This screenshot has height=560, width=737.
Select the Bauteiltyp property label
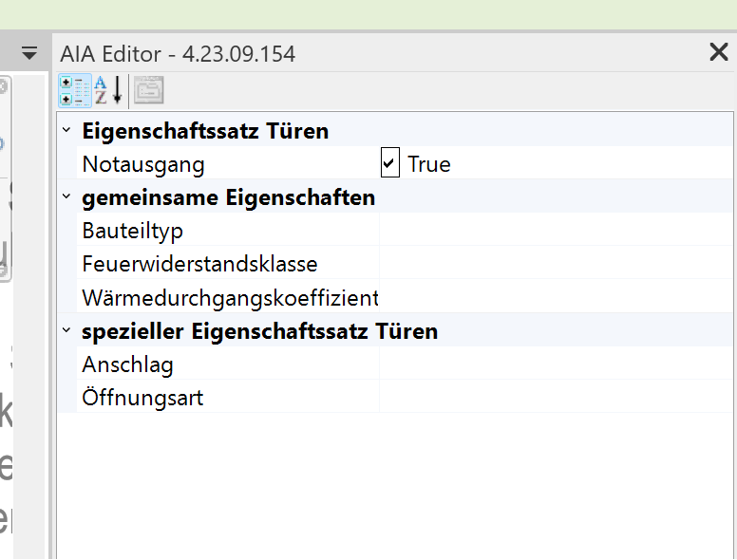pyautogui.click(x=133, y=231)
